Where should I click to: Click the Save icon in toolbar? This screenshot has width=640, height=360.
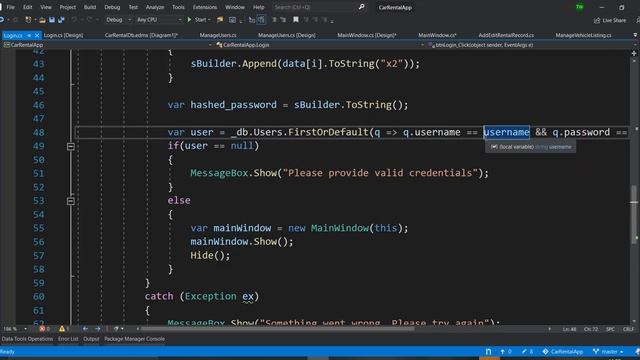coord(52,20)
